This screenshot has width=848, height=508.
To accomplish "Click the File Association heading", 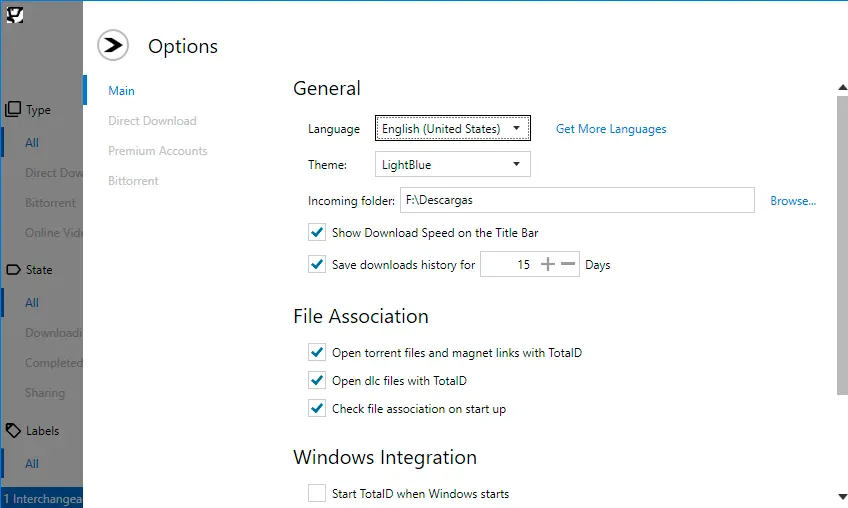I will tap(361, 316).
